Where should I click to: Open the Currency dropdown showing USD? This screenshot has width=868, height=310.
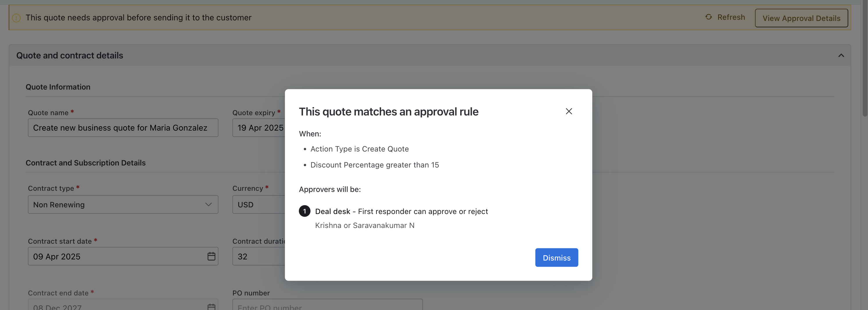coord(258,204)
